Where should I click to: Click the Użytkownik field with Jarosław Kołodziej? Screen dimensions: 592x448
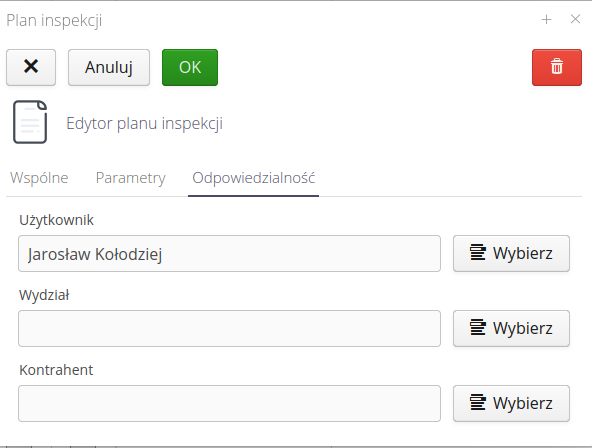(x=230, y=254)
